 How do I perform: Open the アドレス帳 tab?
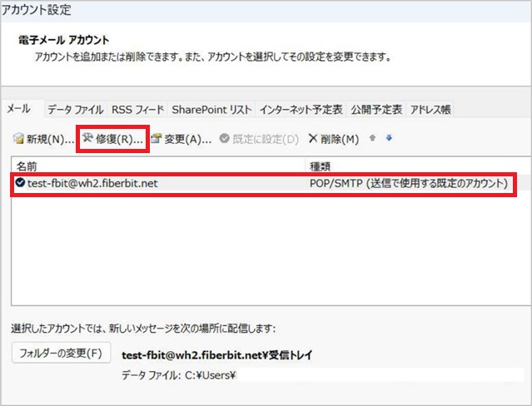[430, 110]
